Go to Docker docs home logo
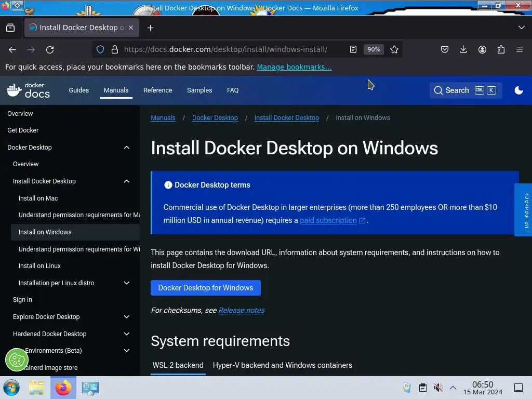The image size is (532, 399). click(x=29, y=90)
